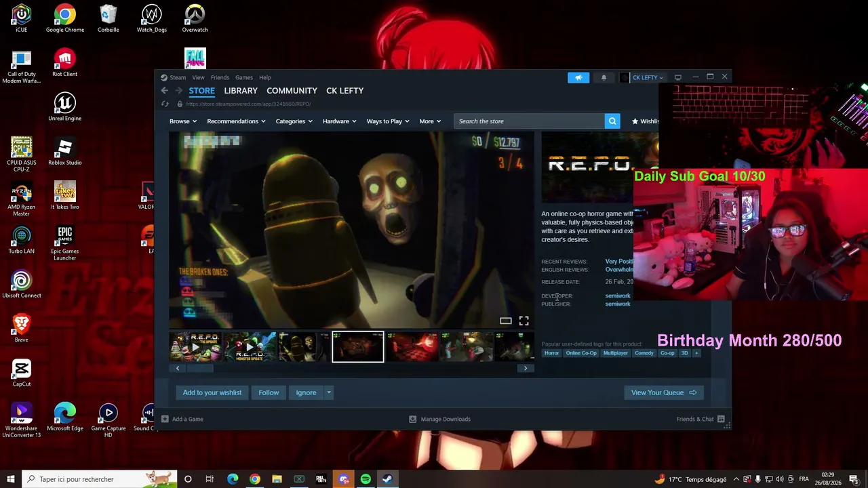This screenshot has height=488, width=868.
Task: Select the Microsoft Edge desktop icon
Action: (x=65, y=417)
